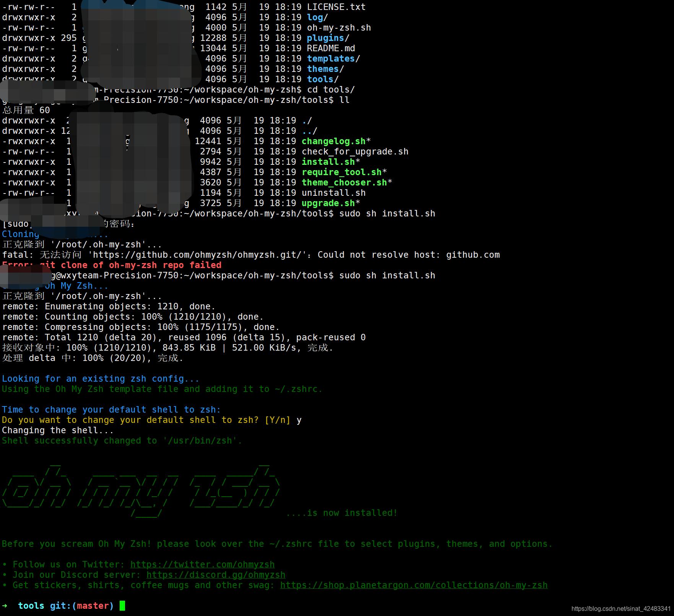
Task: Click the 'Using the Oh My Zsh template file' line
Action: coord(162,389)
